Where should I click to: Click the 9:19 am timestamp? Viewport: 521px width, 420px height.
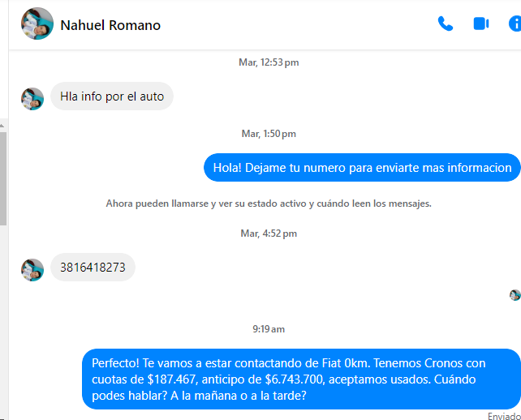tap(269, 329)
